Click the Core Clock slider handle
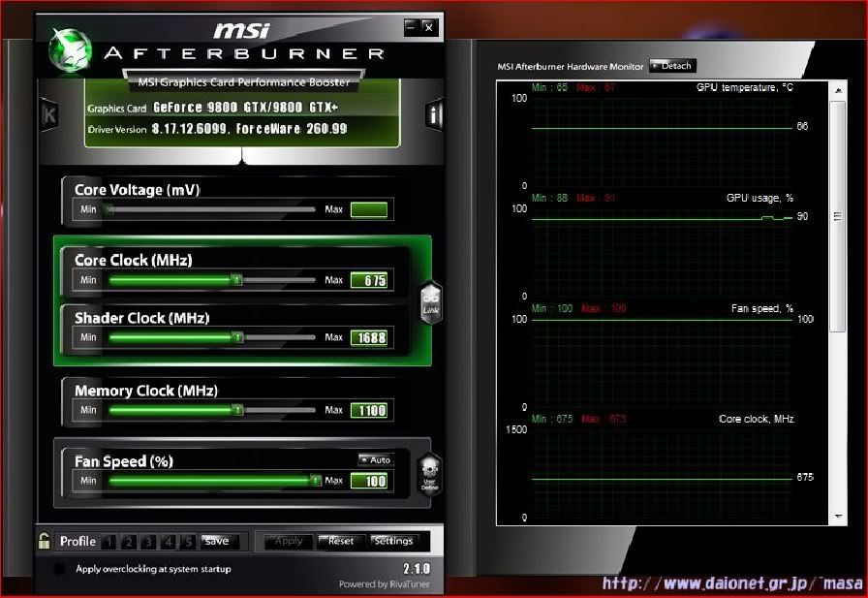 (x=237, y=280)
